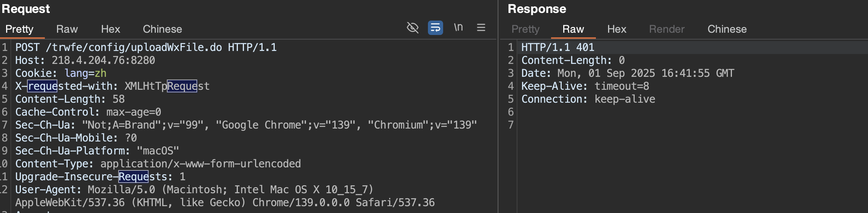Open the Response Chinese tab
868x213 pixels.
coord(727,29)
